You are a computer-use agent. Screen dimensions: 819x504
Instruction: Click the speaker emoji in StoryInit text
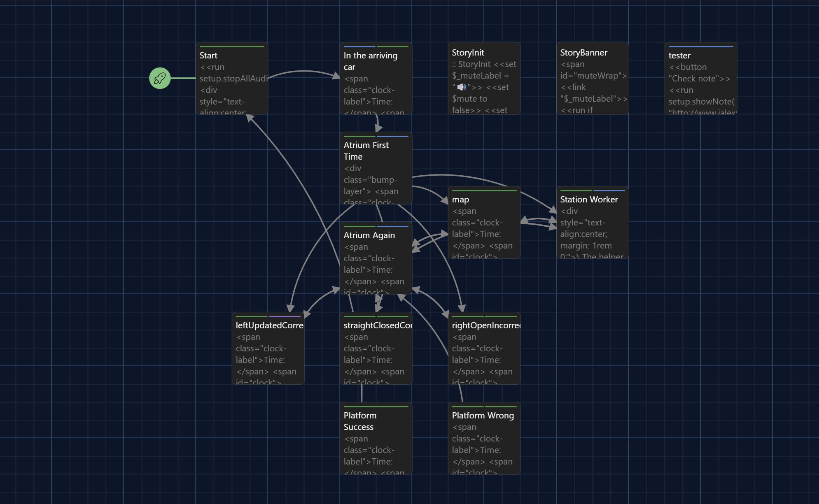(461, 87)
